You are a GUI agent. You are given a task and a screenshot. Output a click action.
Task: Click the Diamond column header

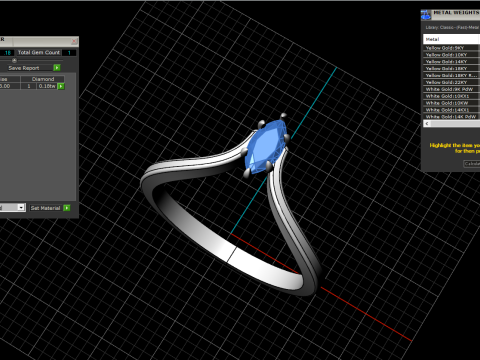[x=43, y=79]
